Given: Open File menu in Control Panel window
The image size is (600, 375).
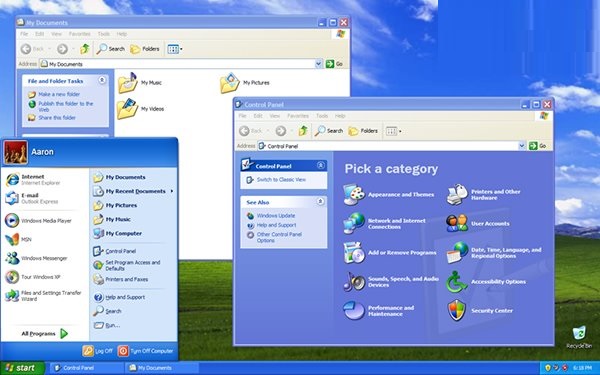Looking at the screenshot, I should click(x=243, y=116).
